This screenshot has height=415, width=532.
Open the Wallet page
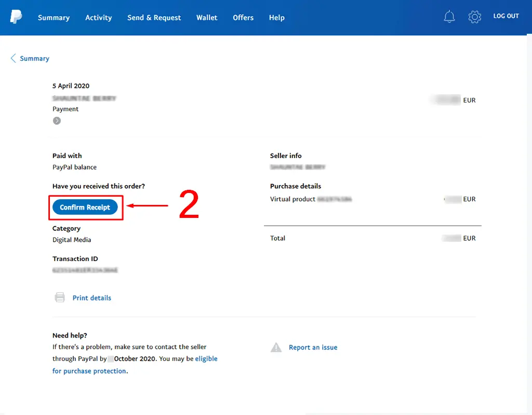point(207,18)
